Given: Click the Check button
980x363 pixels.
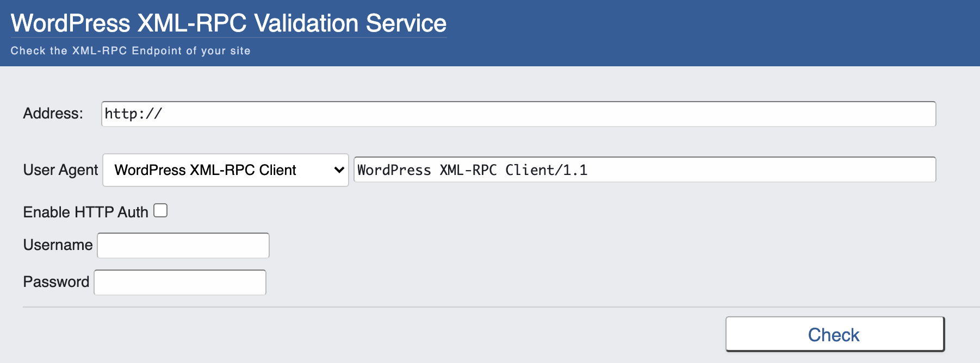Looking at the screenshot, I should pos(835,334).
